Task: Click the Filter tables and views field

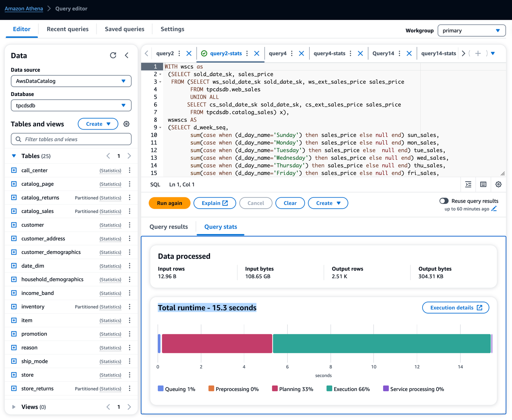Action: 71,139
